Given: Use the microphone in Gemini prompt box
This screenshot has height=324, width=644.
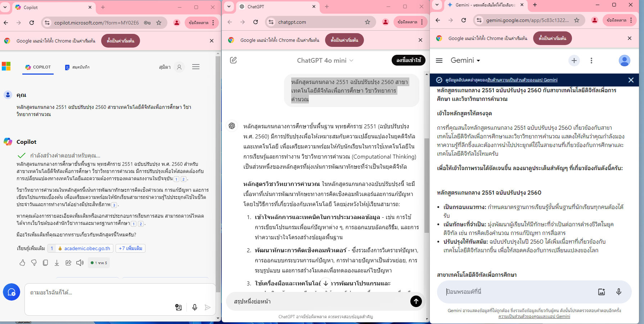Looking at the screenshot, I should click(618, 292).
